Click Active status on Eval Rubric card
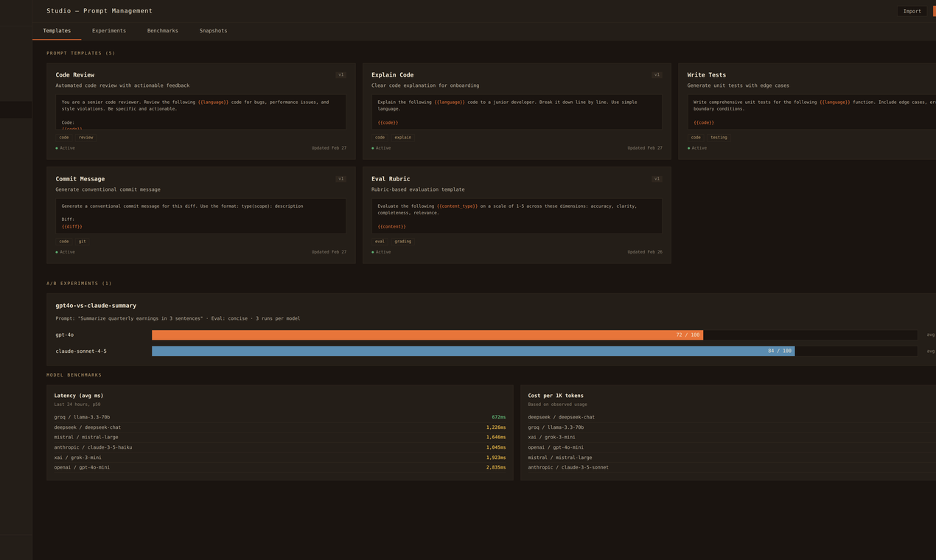The width and height of the screenshot is (936, 560). [x=381, y=252]
